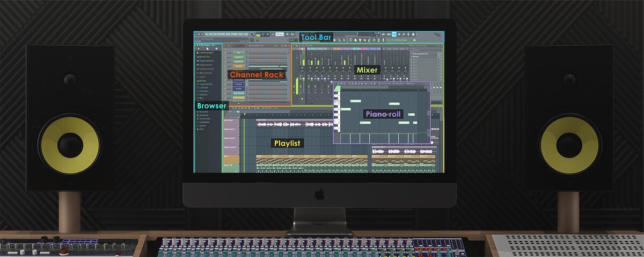Click the tempo display showing 125
The height and width of the screenshot is (257, 644).
279,34
